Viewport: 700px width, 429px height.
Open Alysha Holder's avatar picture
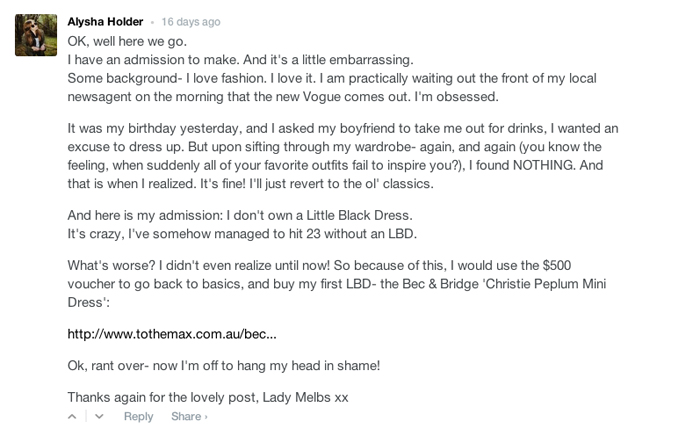tap(36, 35)
